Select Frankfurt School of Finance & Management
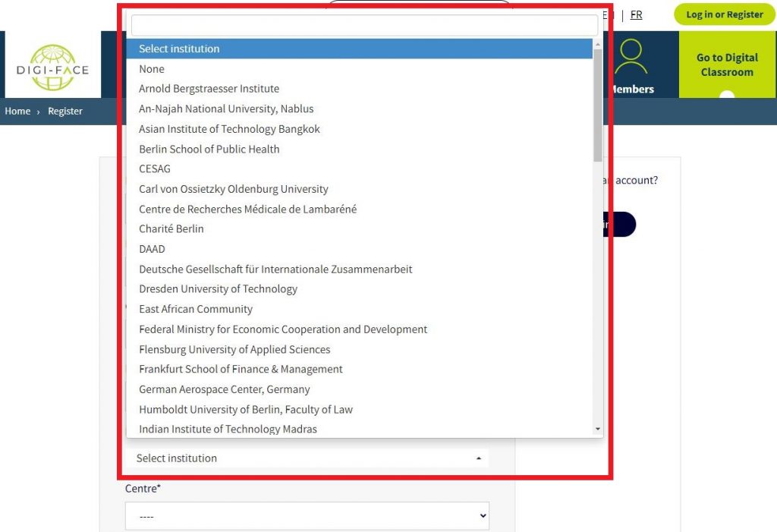 point(359,369)
